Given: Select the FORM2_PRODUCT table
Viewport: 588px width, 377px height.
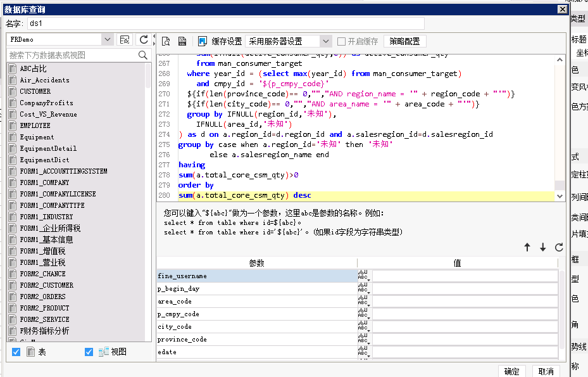Looking at the screenshot, I should (44, 308).
